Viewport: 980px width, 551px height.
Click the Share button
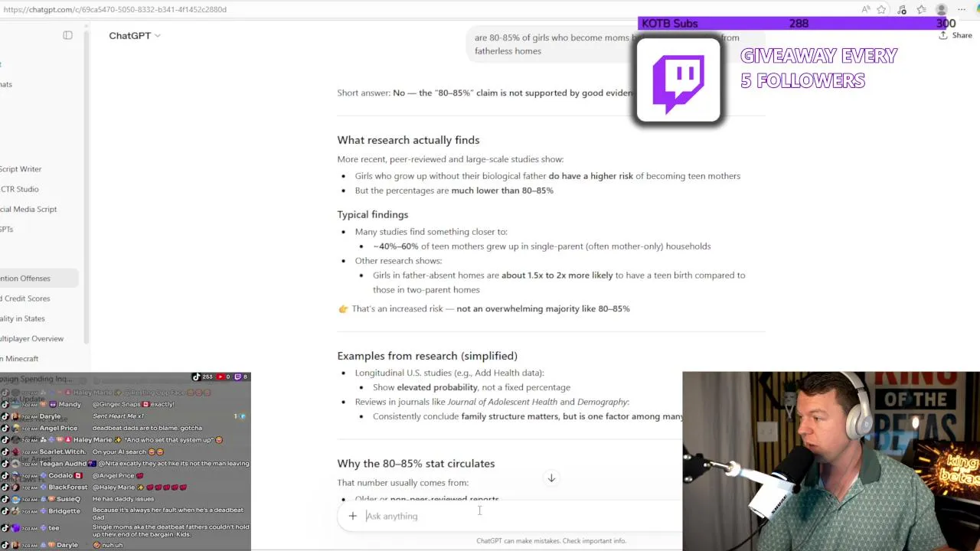[955, 35]
